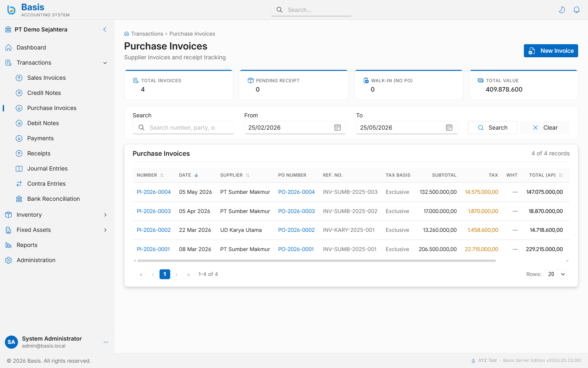Open notifications bell icon
The height and width of the screenshot is (368, 588).
point(577,10)
